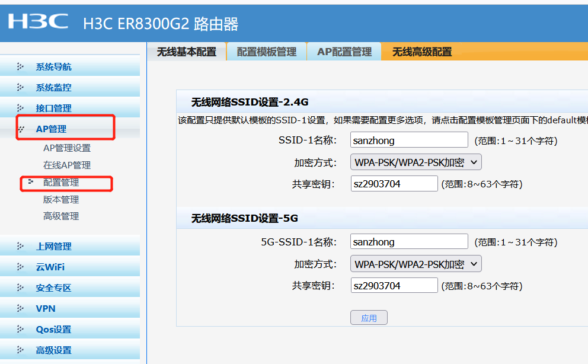Expand the 安全专区 menu
The height and width of the screenshot is (364, 588).
[x=70, y=288]
